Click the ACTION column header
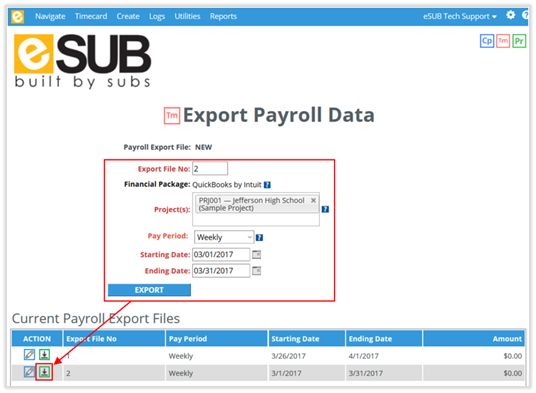Image resolution: width=536 pixels, height=393 pixels. click(x=37, y=339)
